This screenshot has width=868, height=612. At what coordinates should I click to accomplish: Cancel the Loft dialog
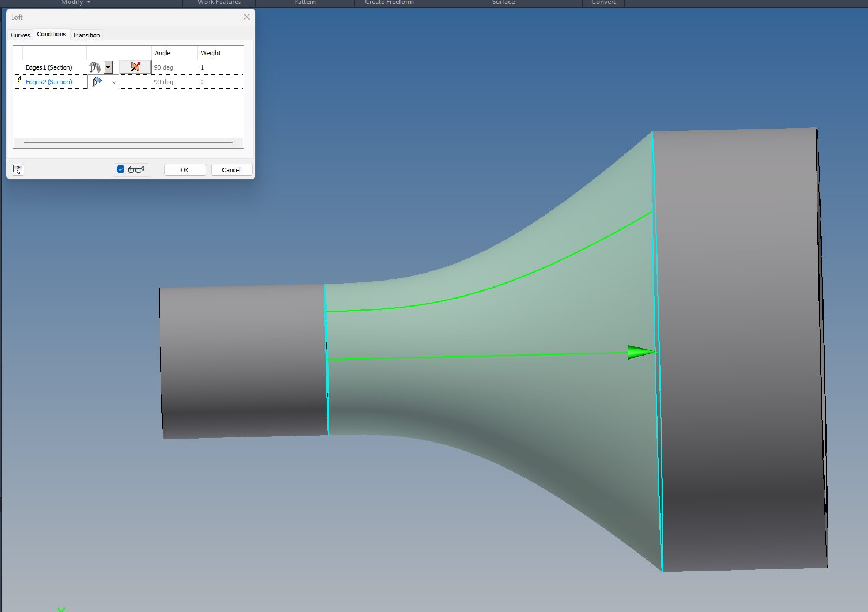pos(231,169)
